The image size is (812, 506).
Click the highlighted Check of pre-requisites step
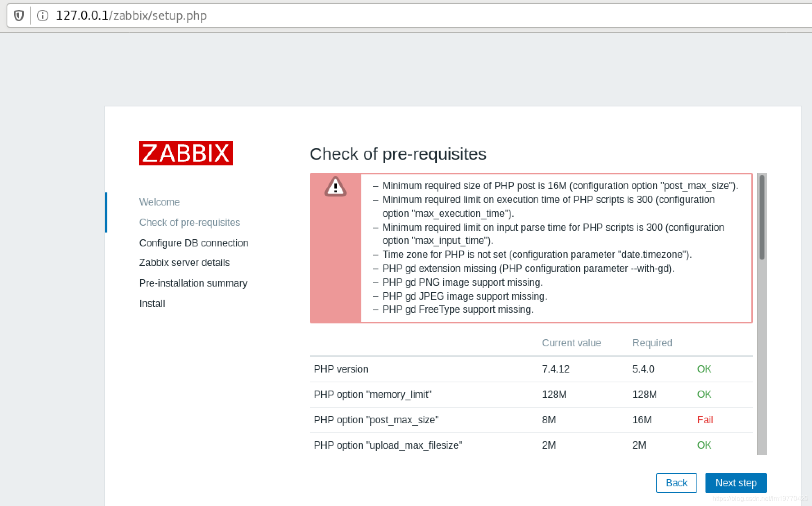(x=190, y=222)
